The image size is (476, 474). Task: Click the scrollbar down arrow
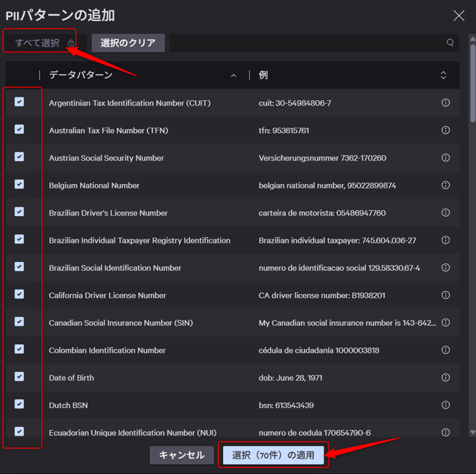click(473, 432)
